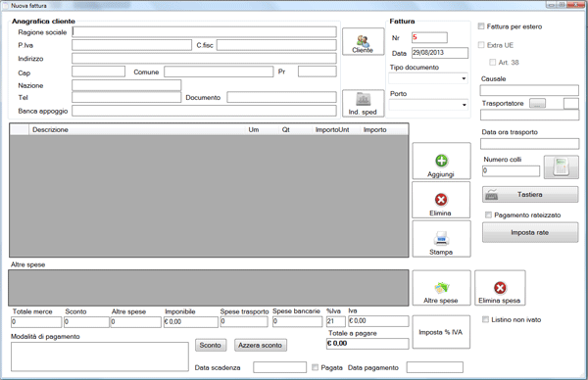Screen dimensions: 588x380
Task: Click the Cap input field
Action: 99,71
